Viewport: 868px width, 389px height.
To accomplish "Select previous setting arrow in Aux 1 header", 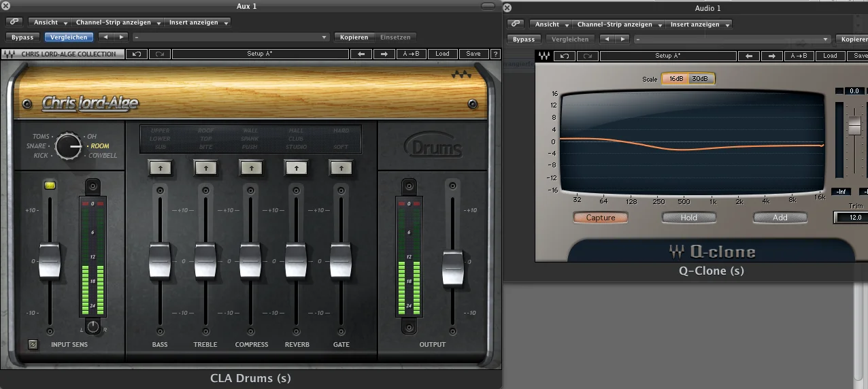I will pyautogui.click(x=105, y=37).
